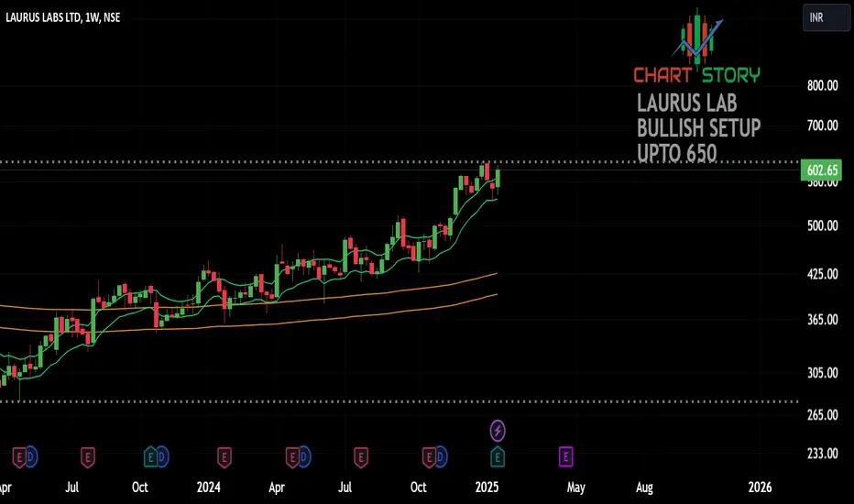Open the INR currency selector

pyautogui.click(x=826, y=17)
